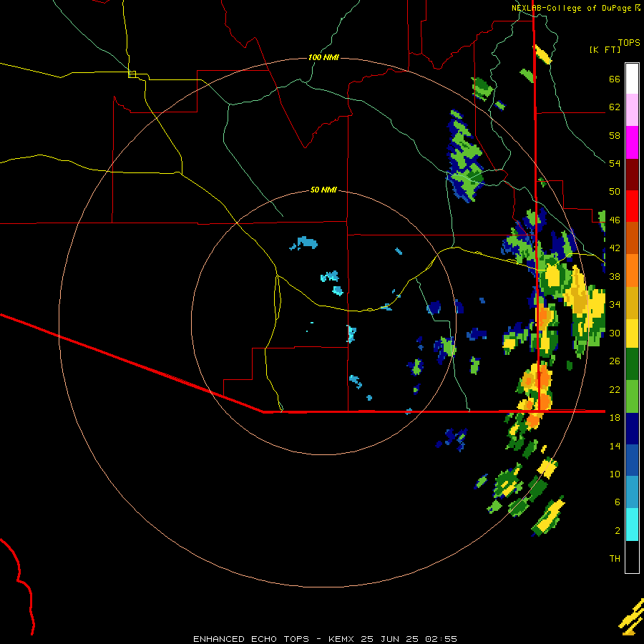644x644 pixels.
Task: Click the 30 value on the legend
Action: (x=615, y=333)
